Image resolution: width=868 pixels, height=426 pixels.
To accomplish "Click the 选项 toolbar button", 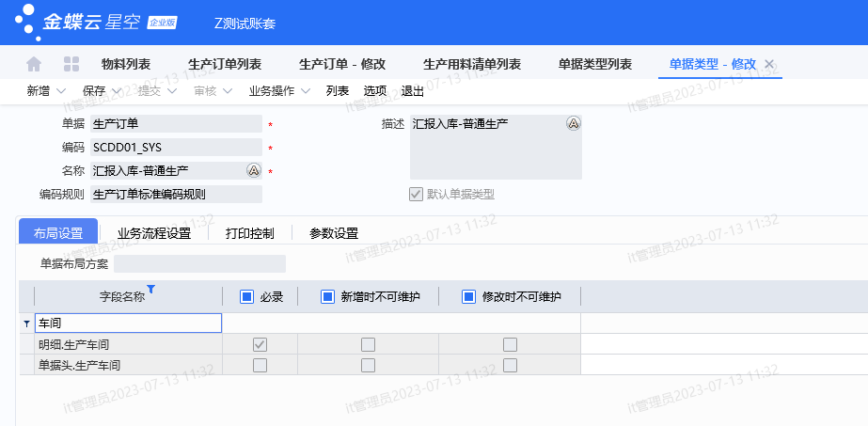I will coord(375,91).
